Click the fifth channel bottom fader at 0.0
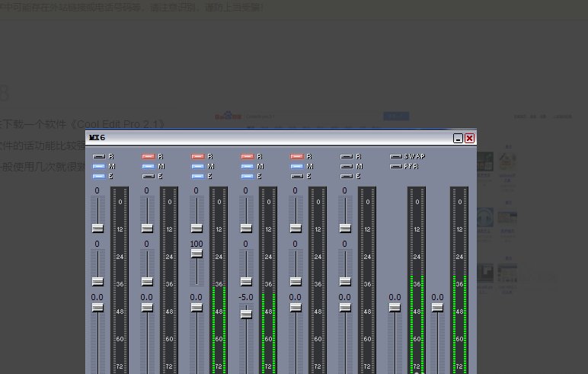 (x=296, y=308)
